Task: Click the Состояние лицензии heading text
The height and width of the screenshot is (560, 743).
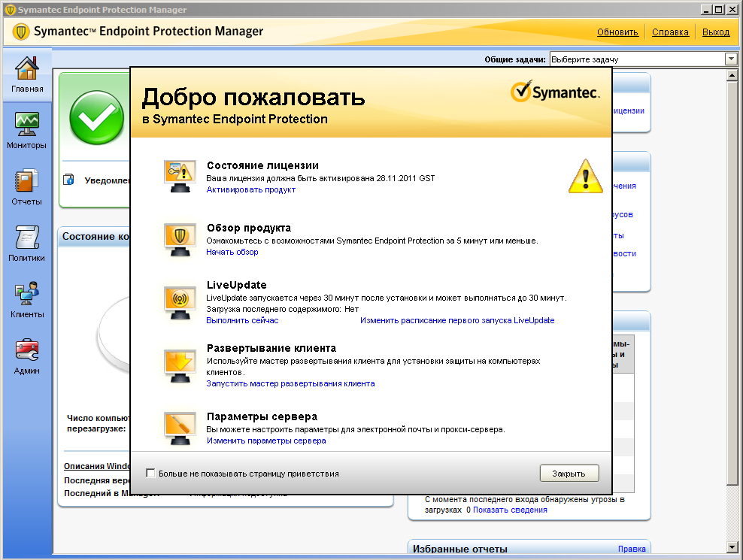Action: [262, 165]
